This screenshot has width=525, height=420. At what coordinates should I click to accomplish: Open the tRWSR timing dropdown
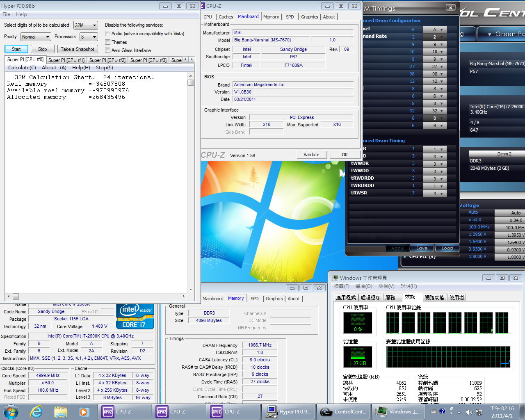pos(434,194)
